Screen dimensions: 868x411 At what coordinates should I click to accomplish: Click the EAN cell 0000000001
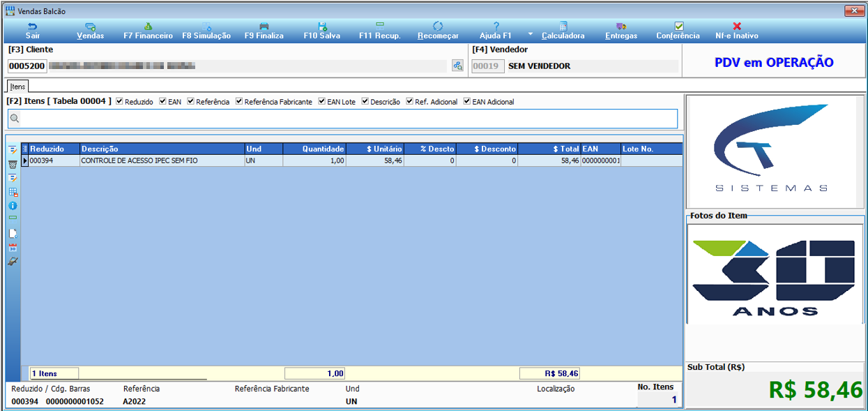pyautogui.click(x=601, y=160)
